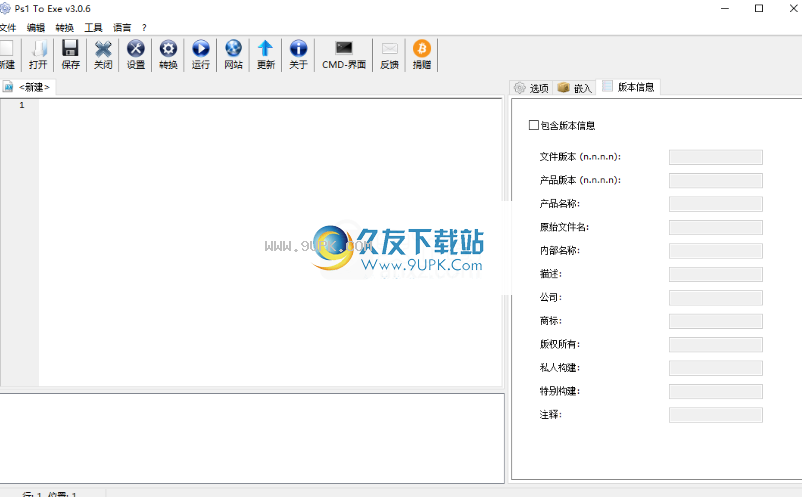Click the 文件版本 (n.n.n.n) input field
This screenshot has width=802, height=497.
[716, 157]
